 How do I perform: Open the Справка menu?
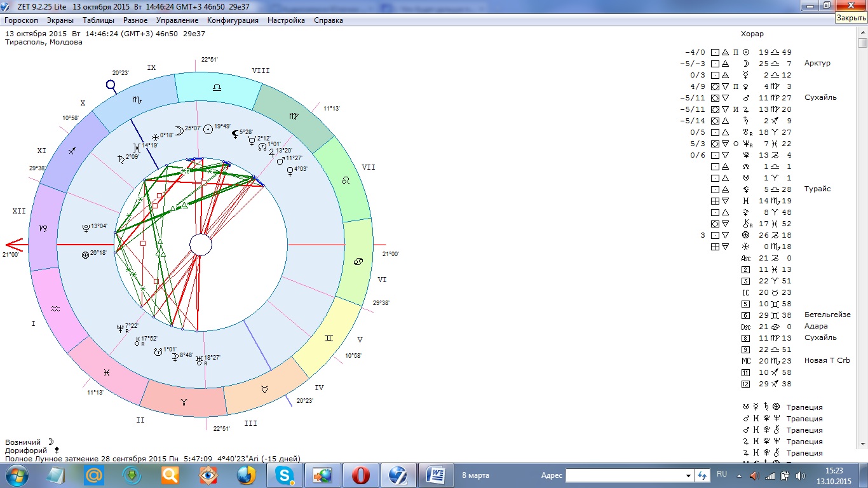point(328,20)
